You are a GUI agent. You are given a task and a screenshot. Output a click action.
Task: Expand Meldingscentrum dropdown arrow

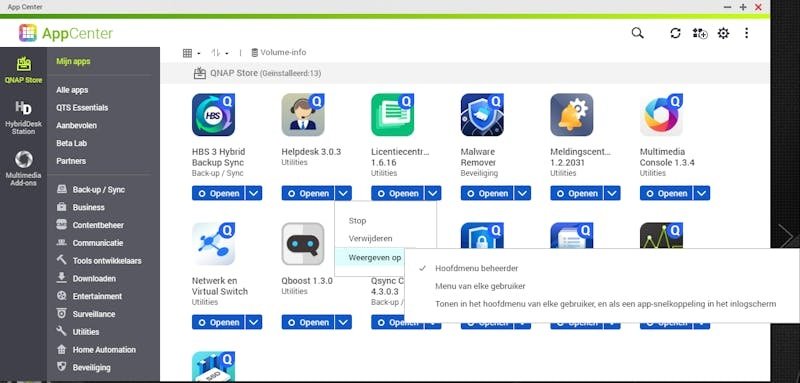coord(612,193)
